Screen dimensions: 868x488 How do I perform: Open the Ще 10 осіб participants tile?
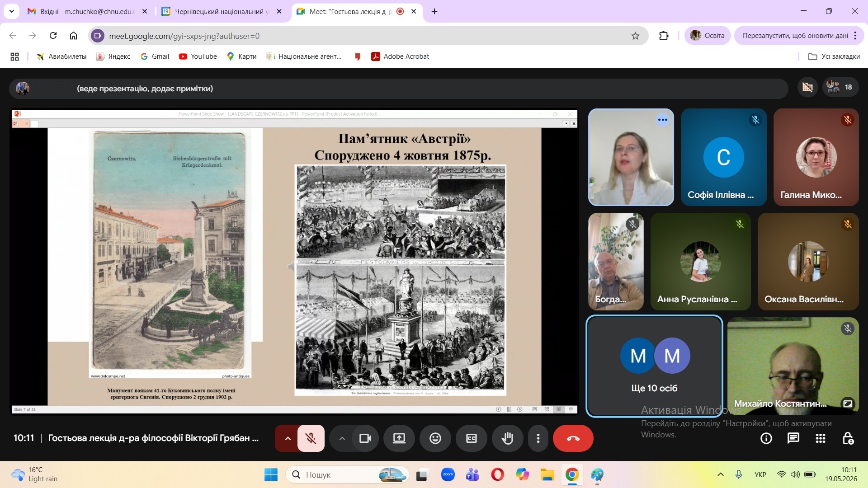coord(654,366)
